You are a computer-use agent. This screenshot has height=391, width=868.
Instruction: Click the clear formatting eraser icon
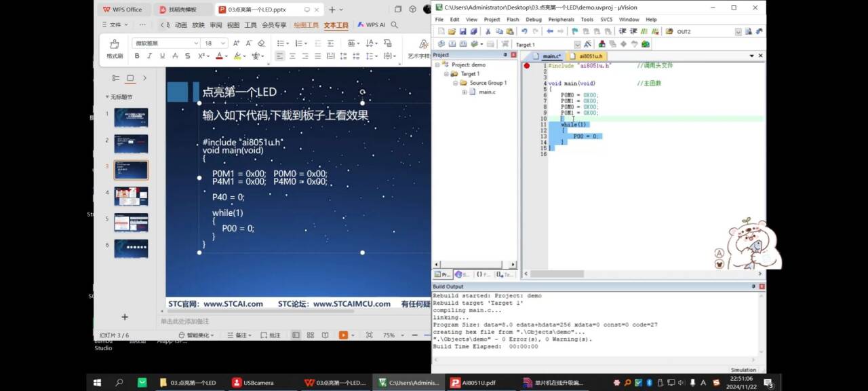pos(262,43)
